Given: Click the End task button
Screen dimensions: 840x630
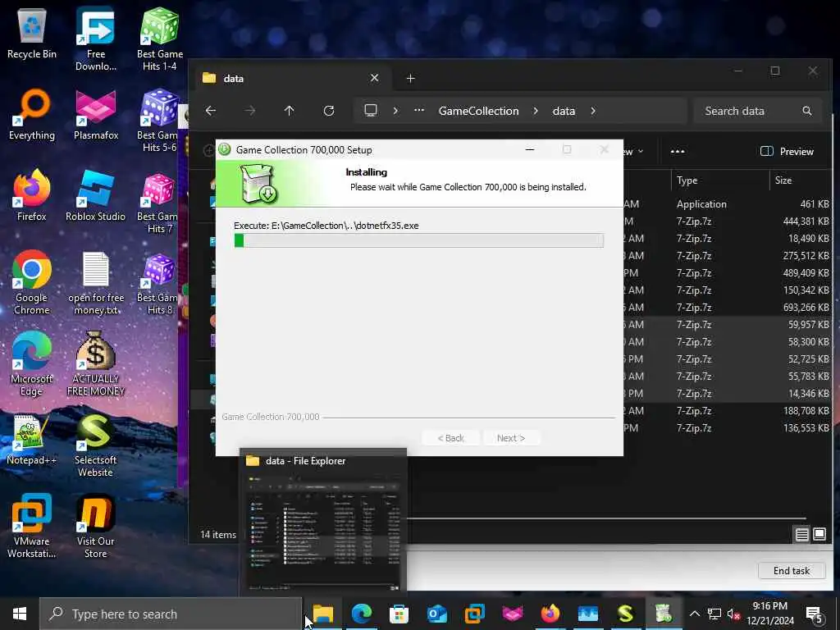Looking at the screenshot, I should 792,571.
